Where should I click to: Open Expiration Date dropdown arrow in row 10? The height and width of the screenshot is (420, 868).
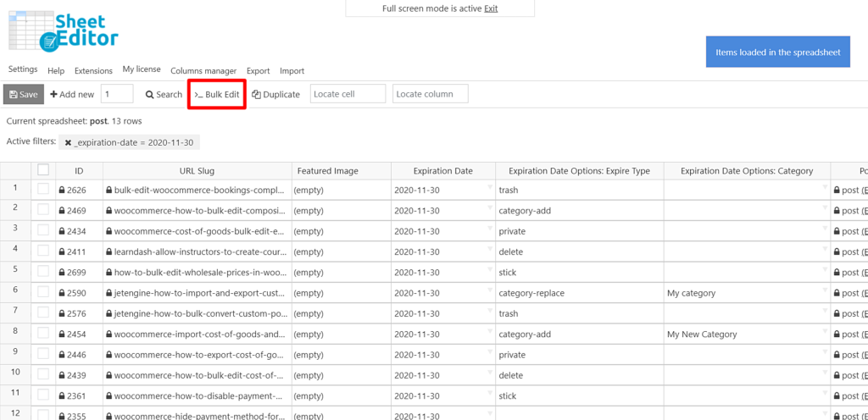[x=490, y=373]
